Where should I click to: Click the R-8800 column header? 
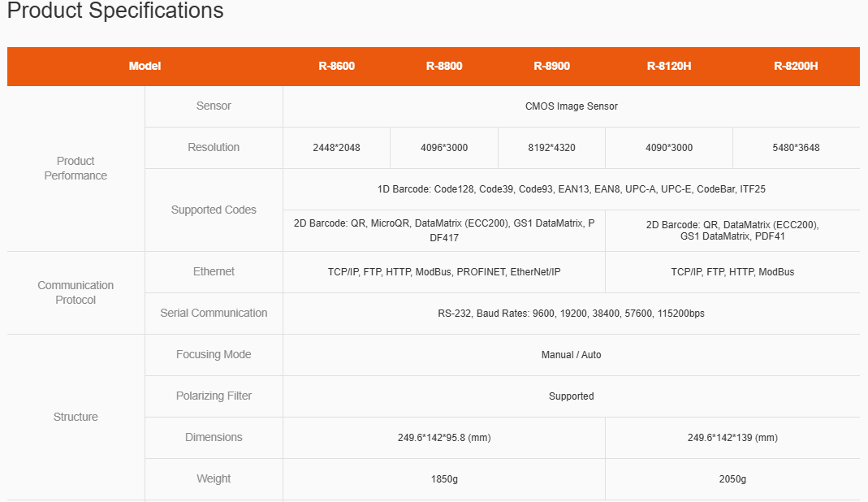click(444, 66)
